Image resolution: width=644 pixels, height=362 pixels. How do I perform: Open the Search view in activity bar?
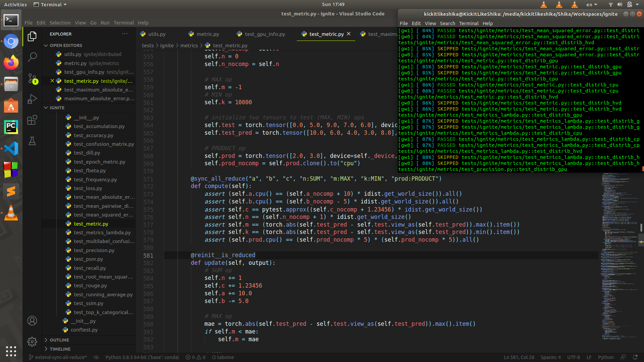[x=32, y=57]
